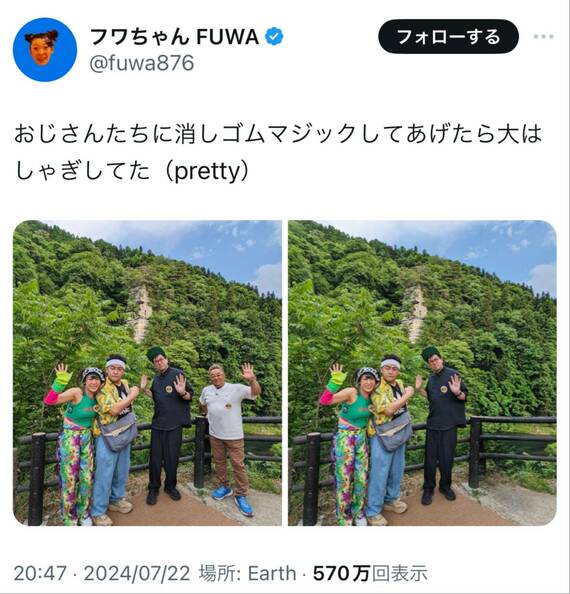The width and height of the screenshot is (570, 594).
Task: Open the フワちゃん profile avatar picture
Action: (x=45, y=49)
